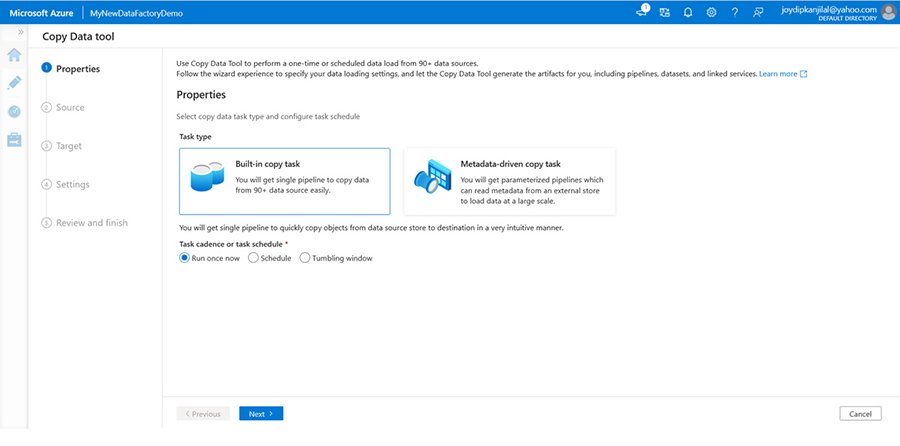The width and height of the screenshot is (900, 446).
Task: Click the switch Data Factory icon
Action: click(x=664, y=12)
